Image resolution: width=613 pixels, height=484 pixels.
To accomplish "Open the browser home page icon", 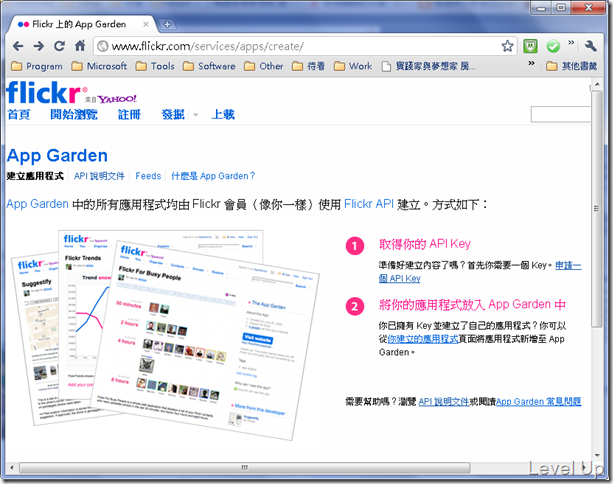I will [x=80, y=46].
